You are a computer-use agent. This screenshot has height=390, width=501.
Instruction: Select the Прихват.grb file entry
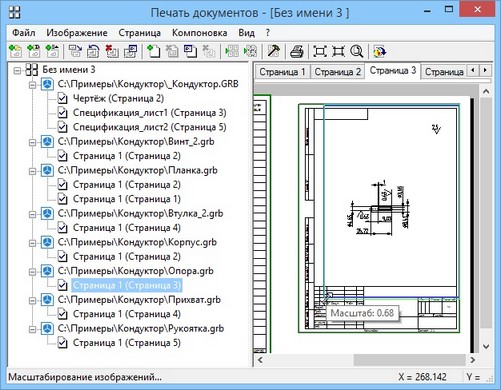(139, 300)
